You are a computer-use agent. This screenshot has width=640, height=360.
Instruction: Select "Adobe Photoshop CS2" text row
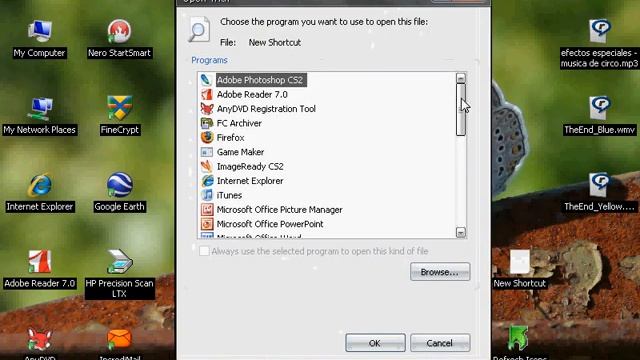coord(260,80)
